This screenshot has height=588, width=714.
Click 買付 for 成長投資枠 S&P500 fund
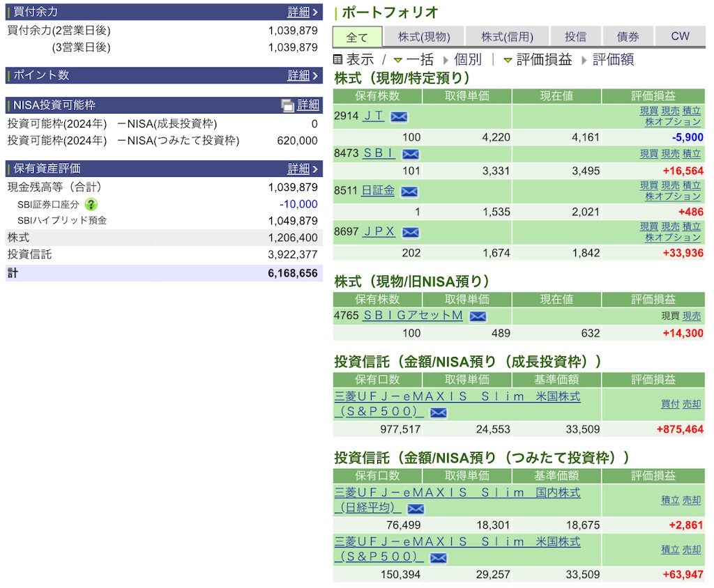click(670, 403)
